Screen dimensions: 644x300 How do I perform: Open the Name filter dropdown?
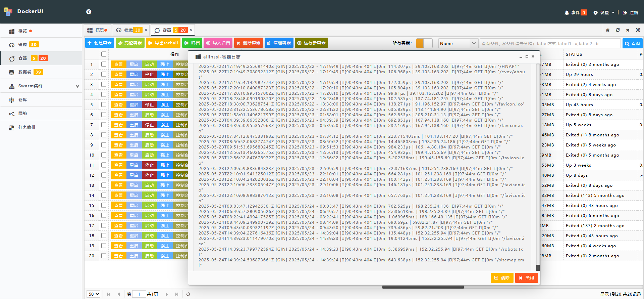(x=458, y=43)
